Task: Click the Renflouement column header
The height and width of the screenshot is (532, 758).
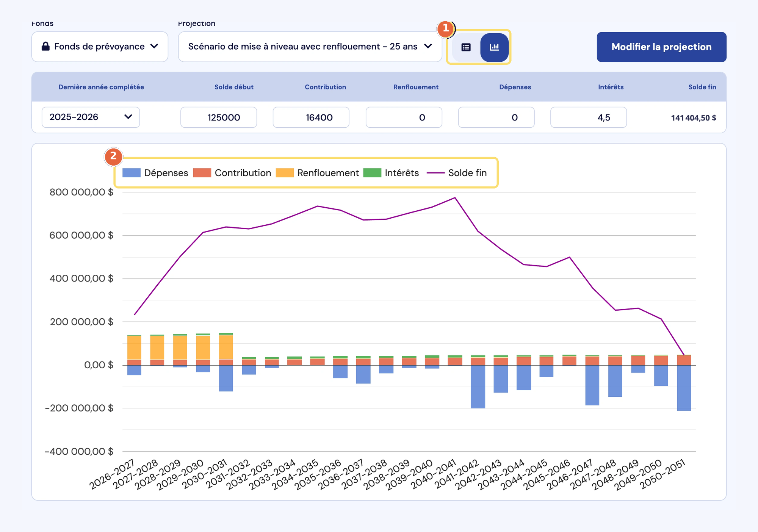Action: 416,87
